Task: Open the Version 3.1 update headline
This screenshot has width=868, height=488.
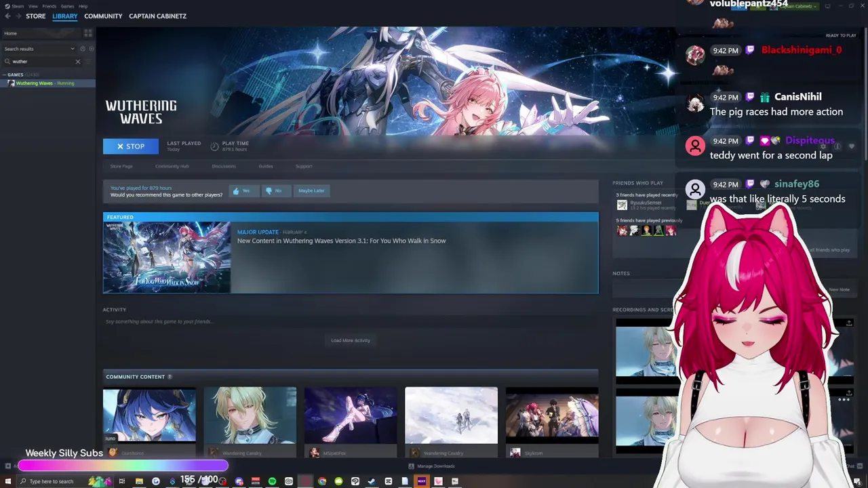Action: coord(341,241)
